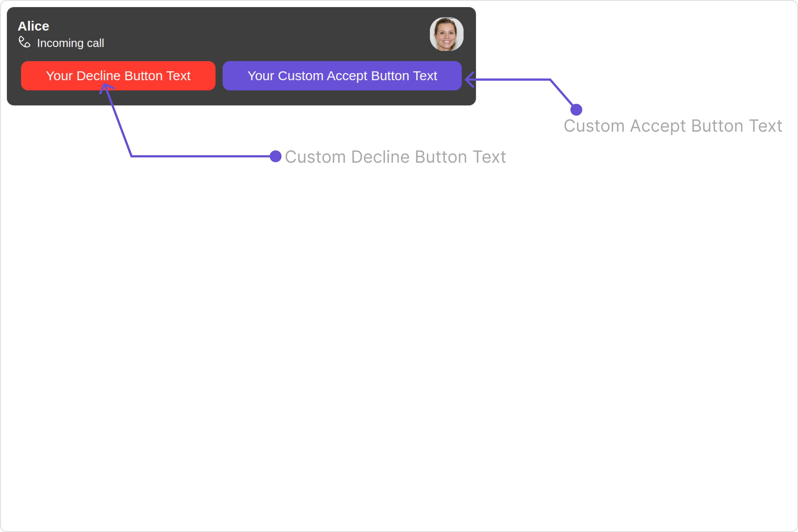
Task: Click the red Your Decline Button Text button
Action: (118, 76)
